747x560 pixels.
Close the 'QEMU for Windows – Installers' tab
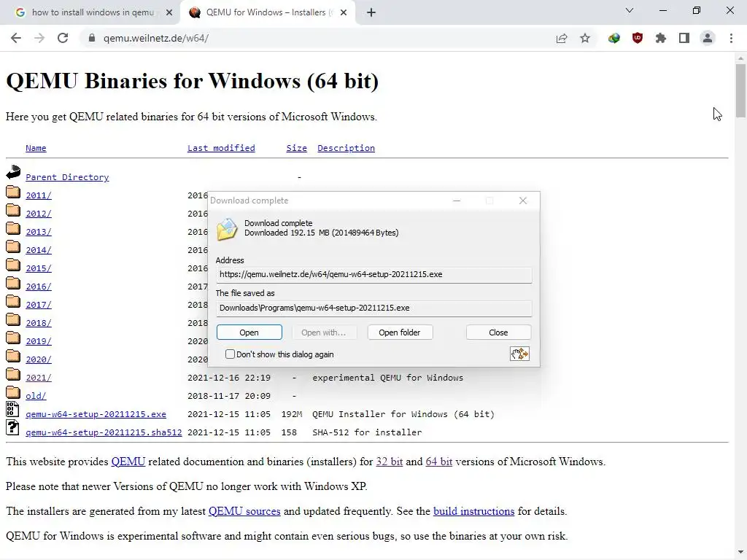tap(344, 12)
